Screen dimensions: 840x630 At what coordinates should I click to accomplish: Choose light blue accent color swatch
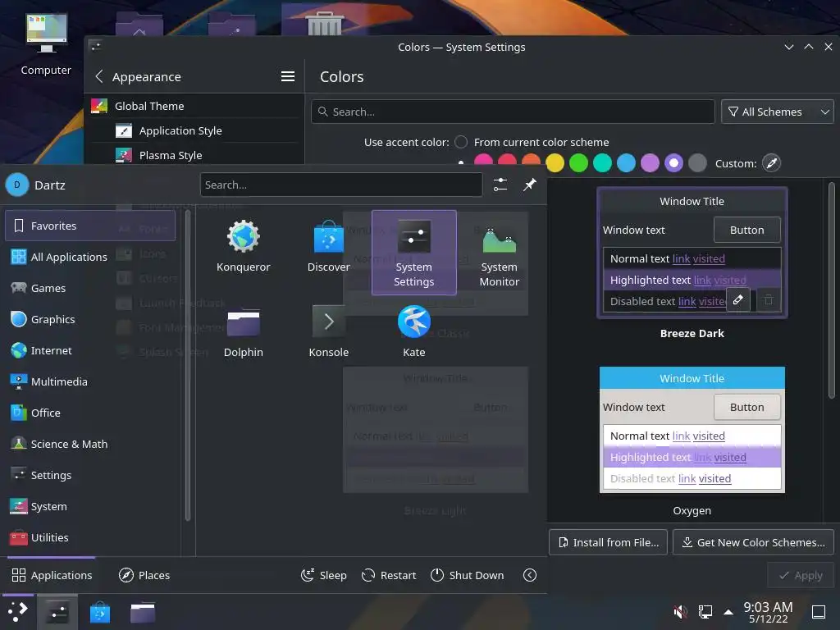(626, 163)
